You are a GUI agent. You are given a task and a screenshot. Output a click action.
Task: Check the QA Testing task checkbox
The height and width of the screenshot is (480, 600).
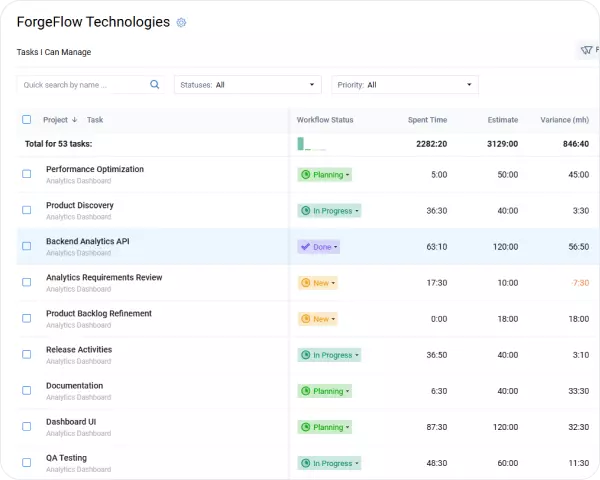(26, 462)
